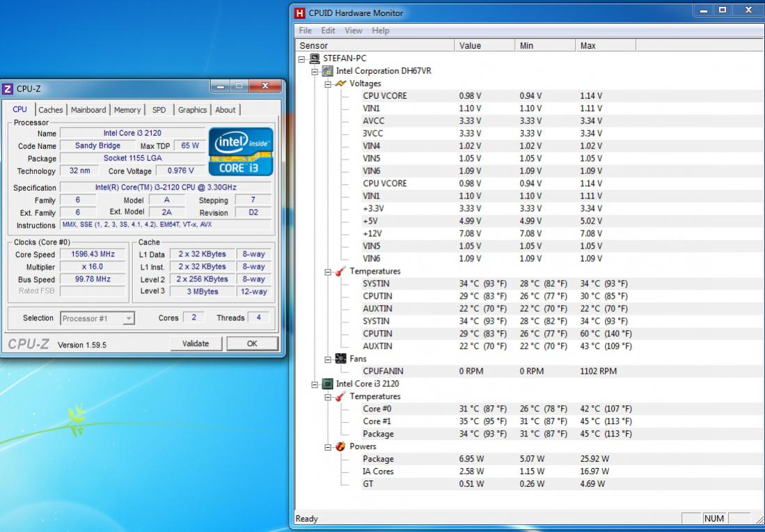Image resolution: width=765 pixels, height=532 pixels.
Task: Open the Help menu in Hardware Monitor
Action: (x=381, y=30)
